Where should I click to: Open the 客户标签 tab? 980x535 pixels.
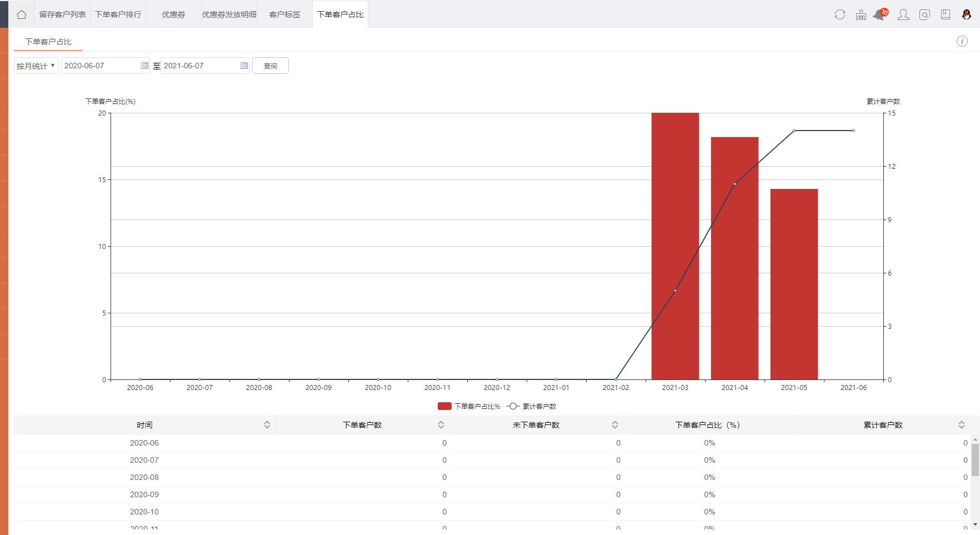click(284, 14)
